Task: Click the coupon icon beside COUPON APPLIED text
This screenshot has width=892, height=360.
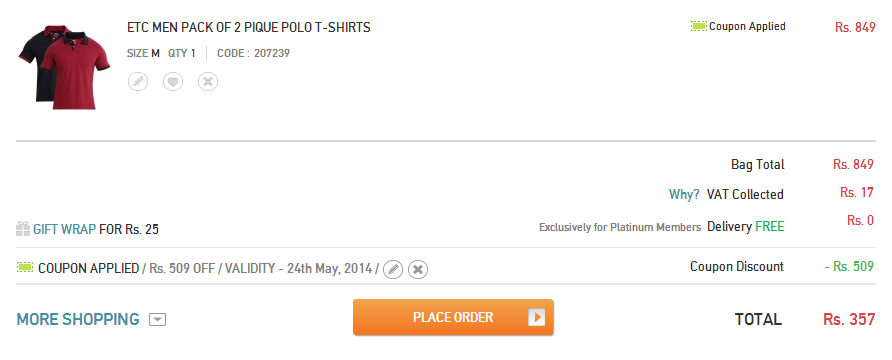Action: point(25,267)
